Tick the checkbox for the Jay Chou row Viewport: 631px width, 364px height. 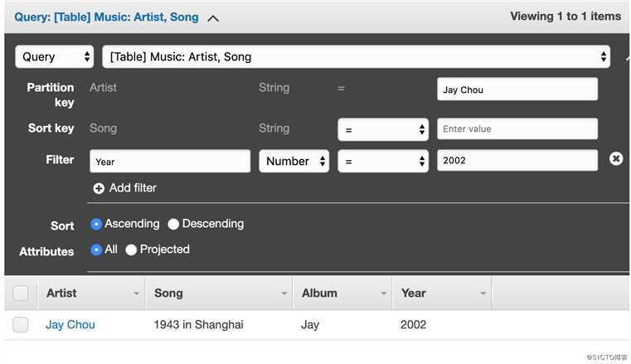click(x=21, y=324)
